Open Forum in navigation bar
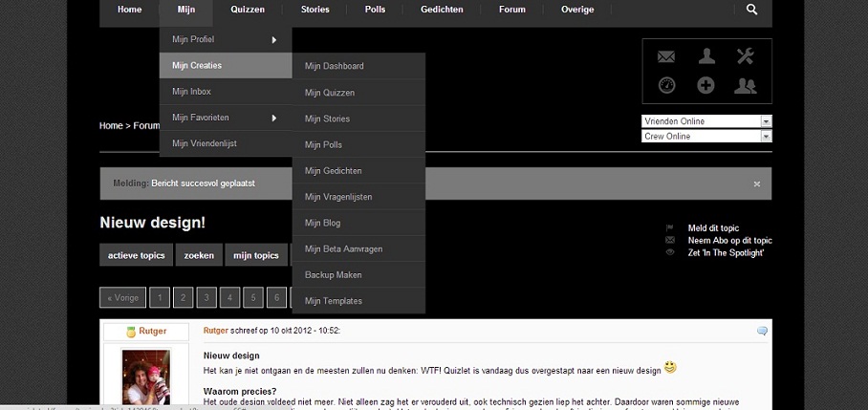868x410 pixels. [512, 10]
